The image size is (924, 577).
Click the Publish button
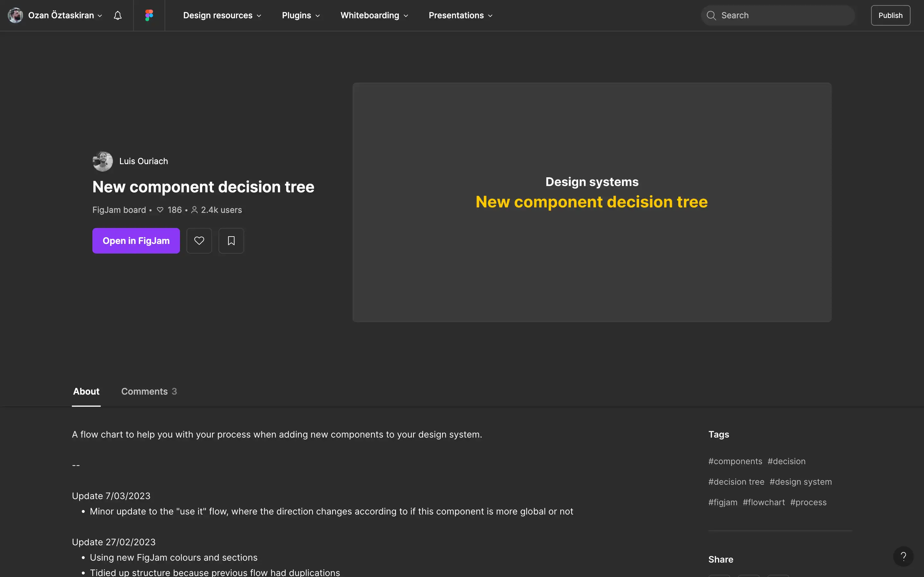(x=890, y=15)
